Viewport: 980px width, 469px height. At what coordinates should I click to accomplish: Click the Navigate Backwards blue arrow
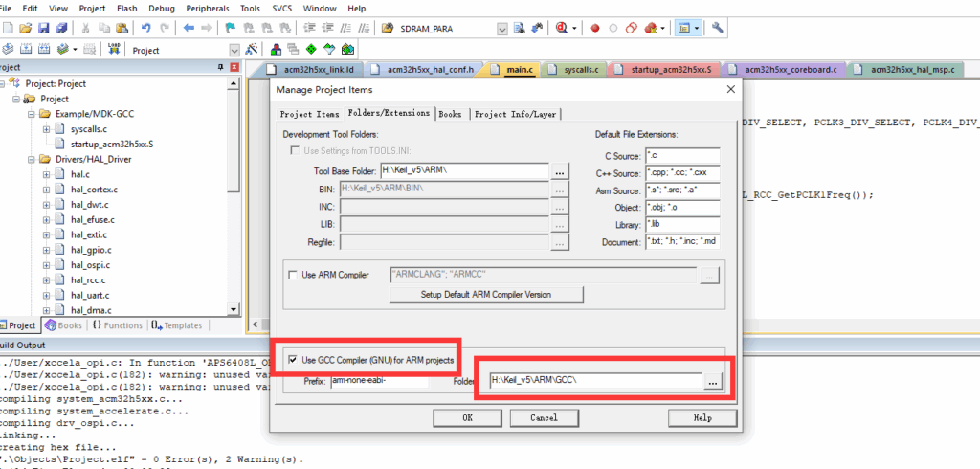pyautogui.click(x=189, y=28)
